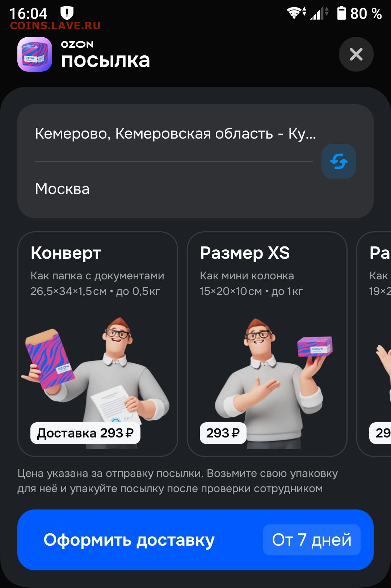Select the Размер XS parcel card
391x588 pixels.
pyautogui.click(x=267, y=344)
